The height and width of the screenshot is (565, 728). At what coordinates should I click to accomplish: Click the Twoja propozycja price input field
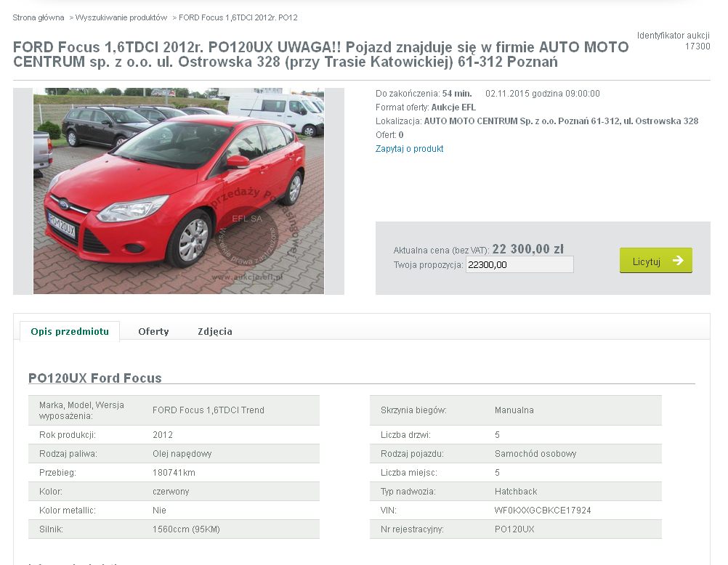[x=519, y=264]
